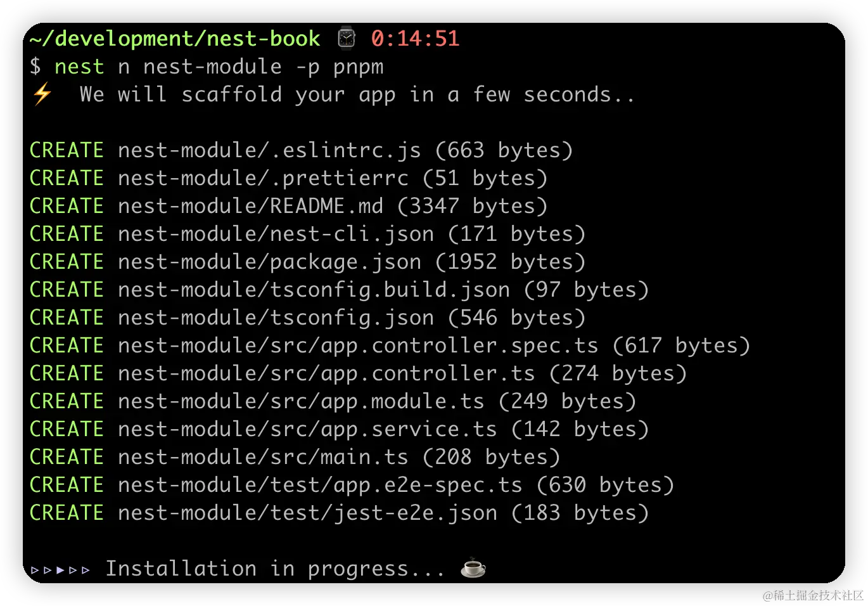Click the nest-module/tsconfig.build.json file path

coord(314,290)
